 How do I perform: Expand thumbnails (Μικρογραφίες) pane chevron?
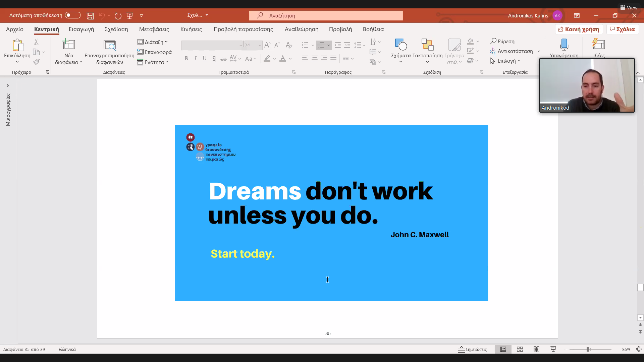click(x=8, y=86)
